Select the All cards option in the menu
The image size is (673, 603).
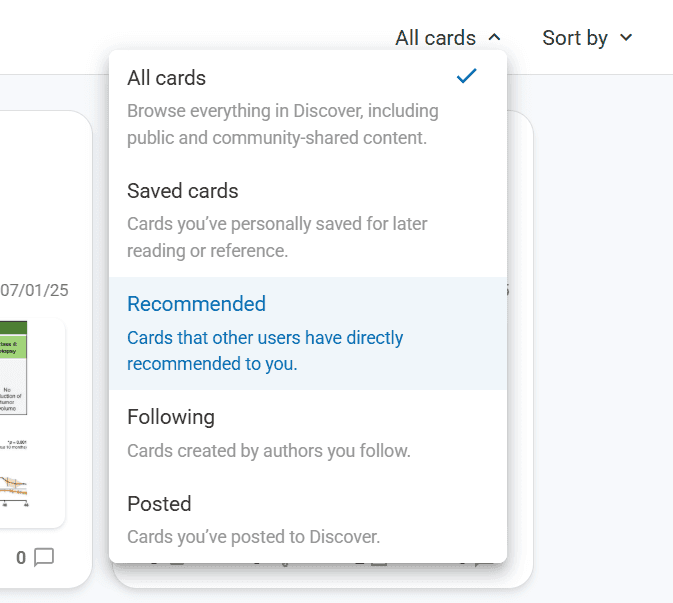pos(167,78)
